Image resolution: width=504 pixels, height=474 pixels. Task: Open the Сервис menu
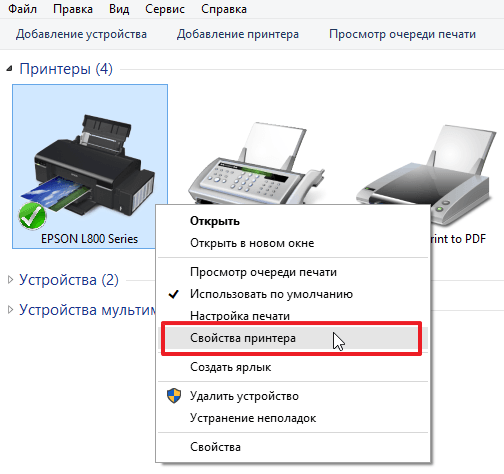(x=165, y=9)
